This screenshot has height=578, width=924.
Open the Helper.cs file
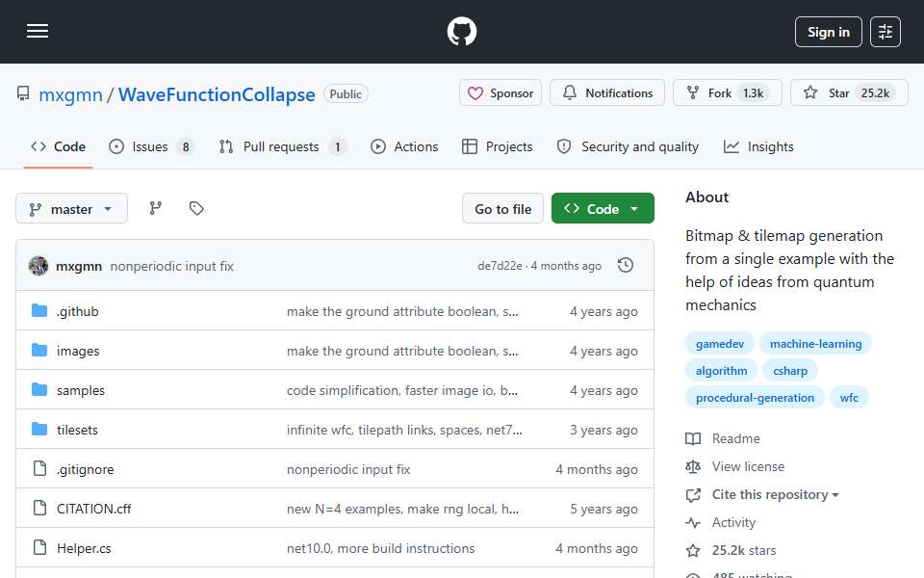click(84, 548)
